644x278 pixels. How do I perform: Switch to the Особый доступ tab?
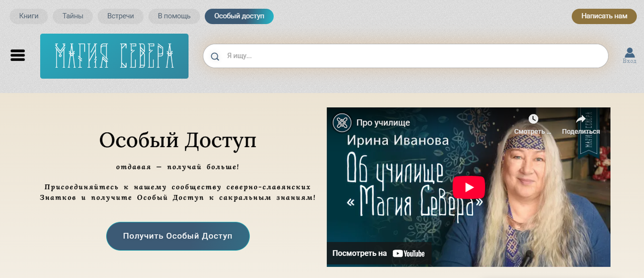tap(239, 16)
